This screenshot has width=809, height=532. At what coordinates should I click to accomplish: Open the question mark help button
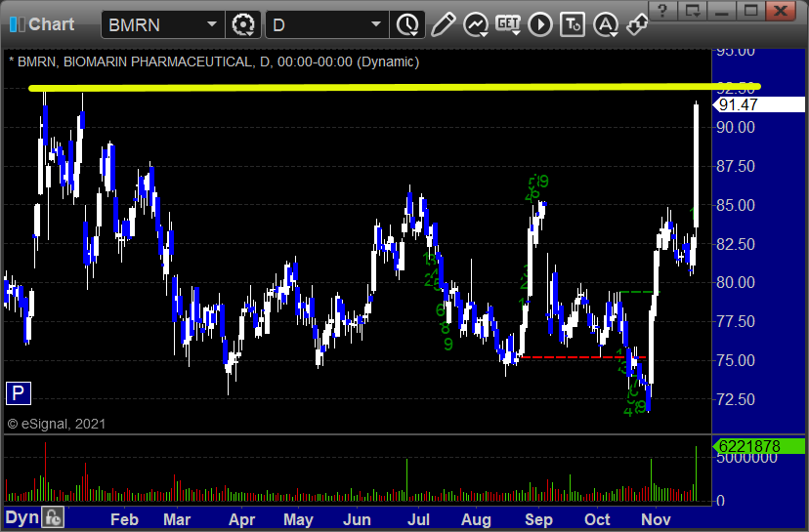click(663, 11)
